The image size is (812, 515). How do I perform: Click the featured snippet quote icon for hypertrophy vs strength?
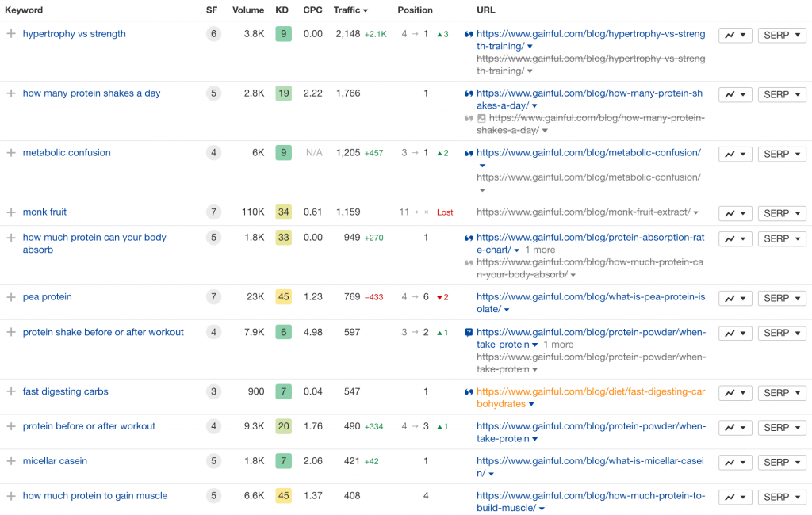(469, 35)
